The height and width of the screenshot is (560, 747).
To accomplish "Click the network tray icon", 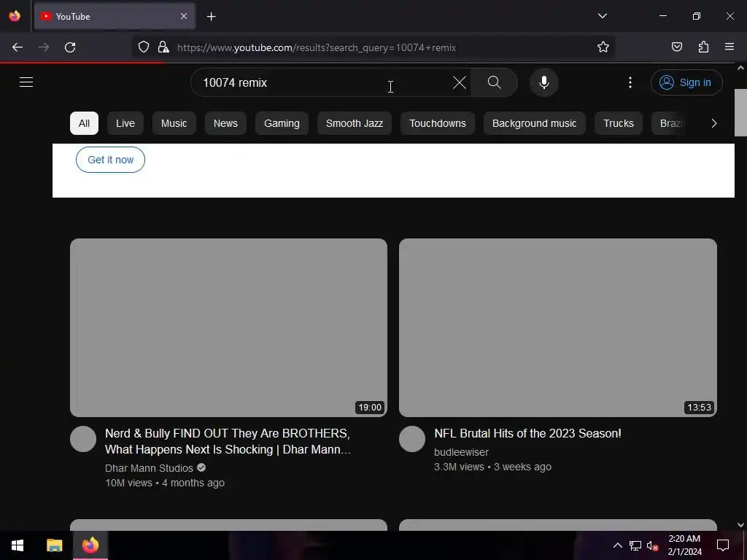I will click(x=635, y=545).
